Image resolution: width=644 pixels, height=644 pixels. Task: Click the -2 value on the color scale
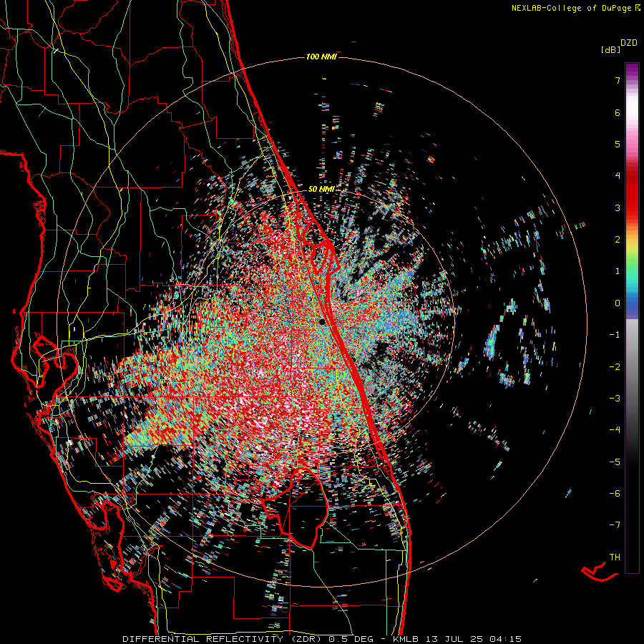(615, 367)
